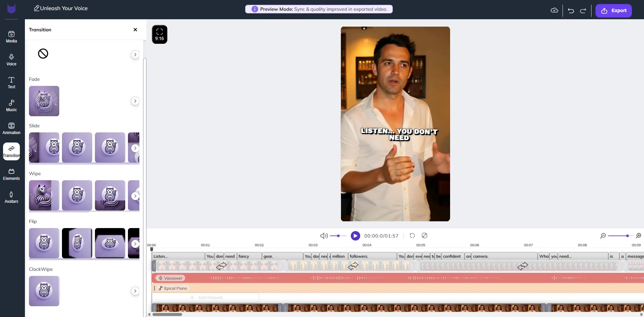The width and height of the screenshot is (644, 317).
Task: Play the video preview
Action: (x=355, y=236)
